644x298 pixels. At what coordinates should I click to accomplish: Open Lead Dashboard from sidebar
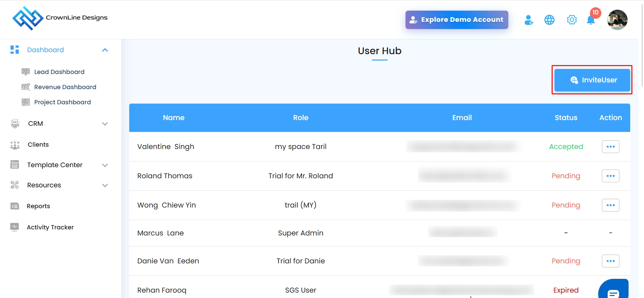(59, 72)
